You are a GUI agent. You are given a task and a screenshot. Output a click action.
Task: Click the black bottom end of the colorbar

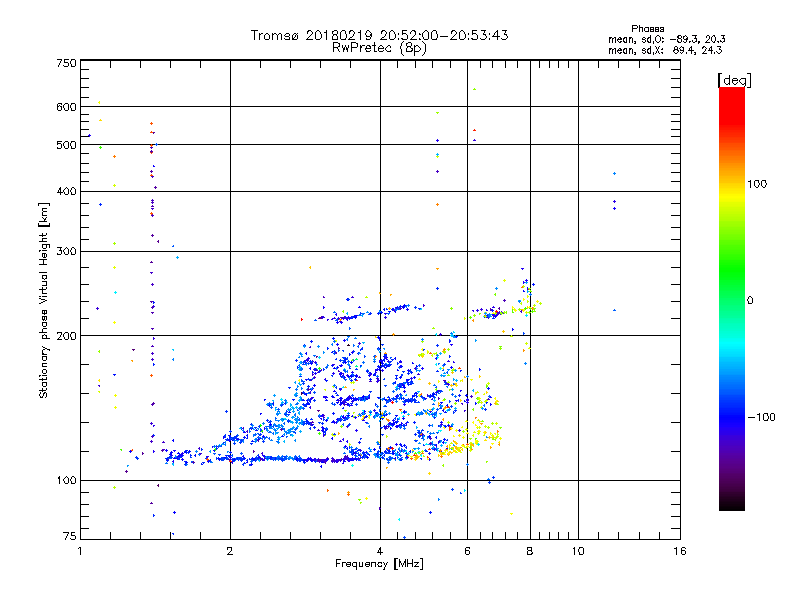click(732, 503)
